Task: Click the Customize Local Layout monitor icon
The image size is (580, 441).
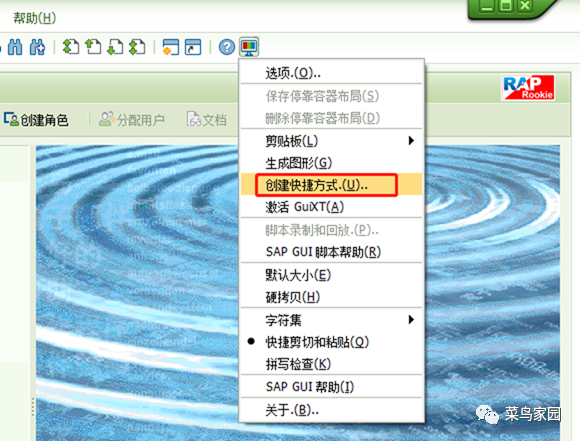Action: (249, 47)
